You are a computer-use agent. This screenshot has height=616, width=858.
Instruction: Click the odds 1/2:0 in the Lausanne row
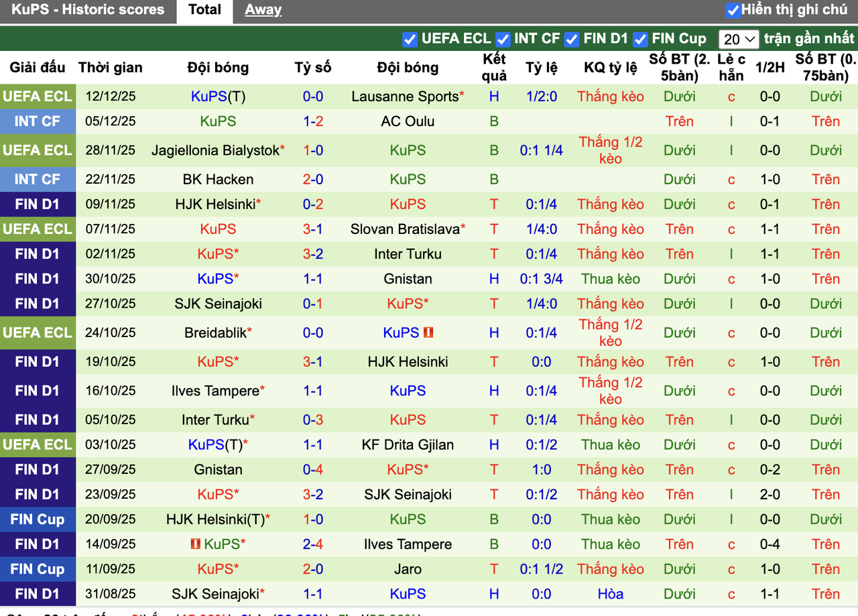tap(542, 97)
